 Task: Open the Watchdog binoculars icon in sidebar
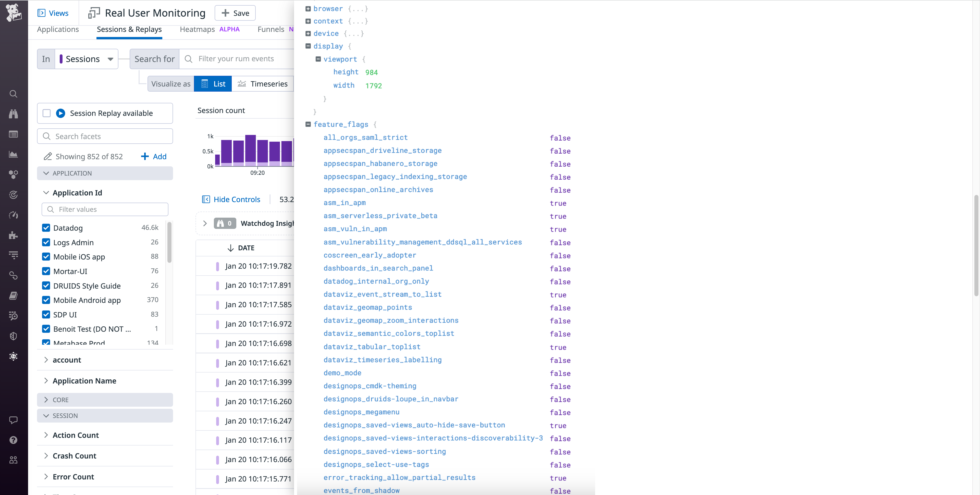pyautogui.click(x=13, y=114)
